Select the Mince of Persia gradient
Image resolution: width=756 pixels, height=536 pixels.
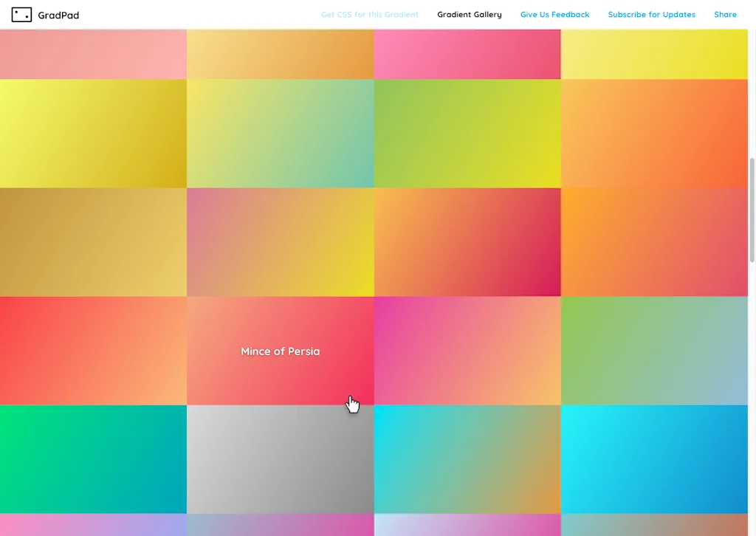pos(281,351)
